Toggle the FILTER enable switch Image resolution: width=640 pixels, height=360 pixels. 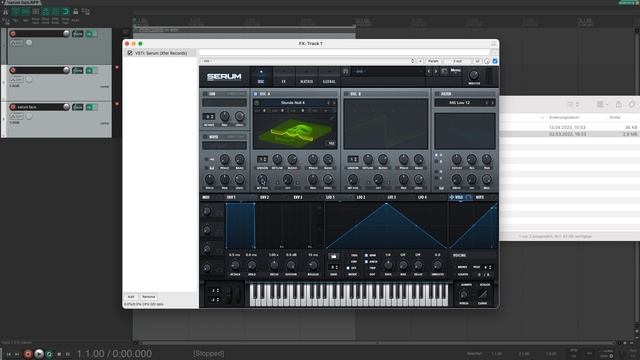437,94
